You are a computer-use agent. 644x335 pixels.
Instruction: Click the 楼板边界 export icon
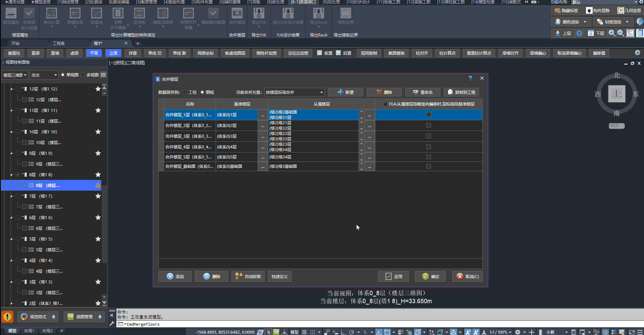coord(345,14)
